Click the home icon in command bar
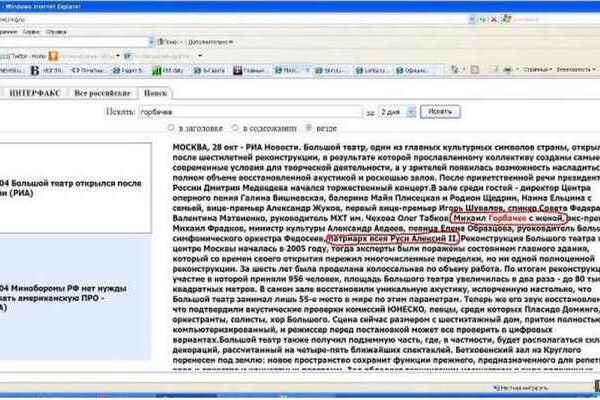Viewport: 600px width, 400px height. [x=455, y=69]
